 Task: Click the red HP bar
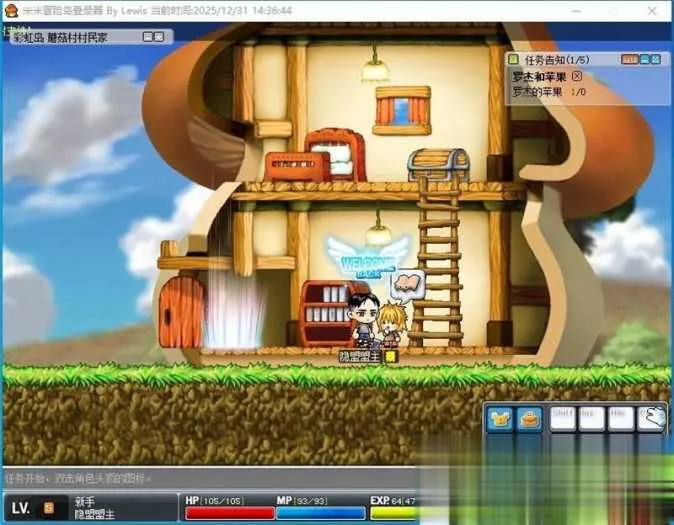click(230, 513)
